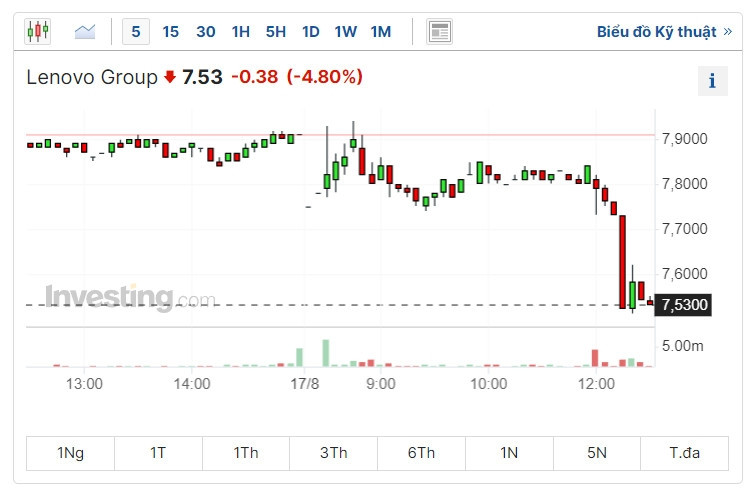
Task: Click the Lenovo Group title
Action: 92,77
